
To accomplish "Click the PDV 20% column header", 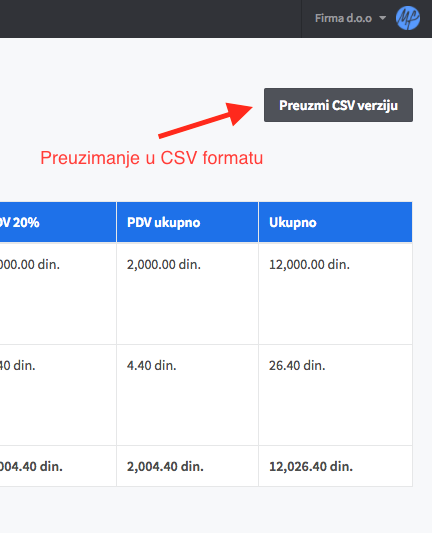I will [58, 222].
